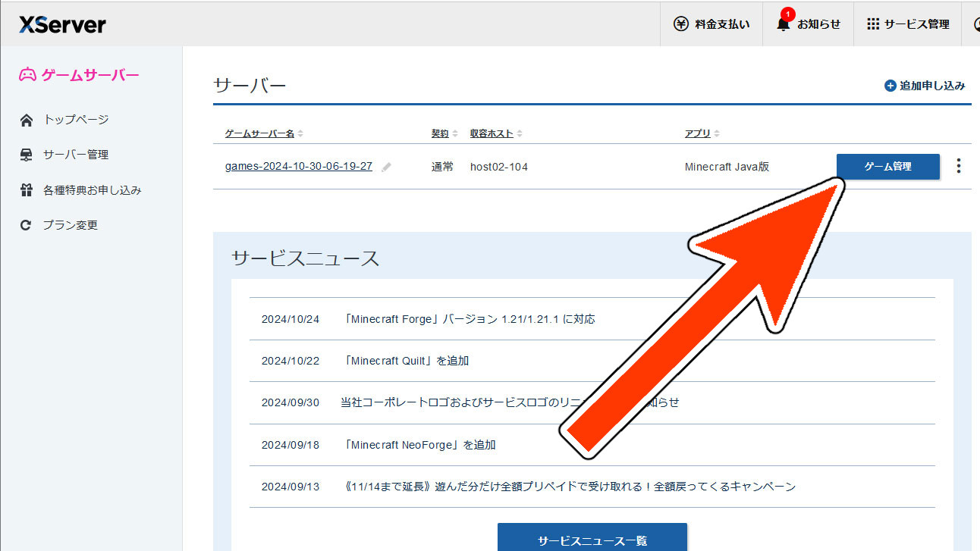The width and height of the screenshot is (980, 551).
Task: Open サーバー管理 in sidebar
Action: pos(76,155)
